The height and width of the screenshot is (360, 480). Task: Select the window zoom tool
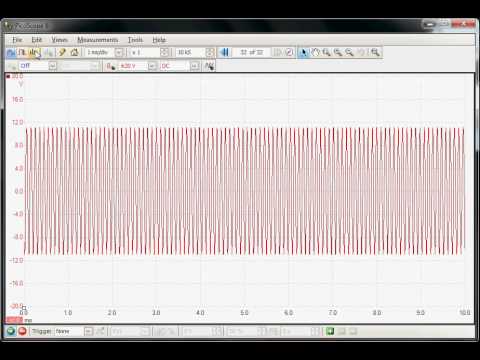point(326,52)
